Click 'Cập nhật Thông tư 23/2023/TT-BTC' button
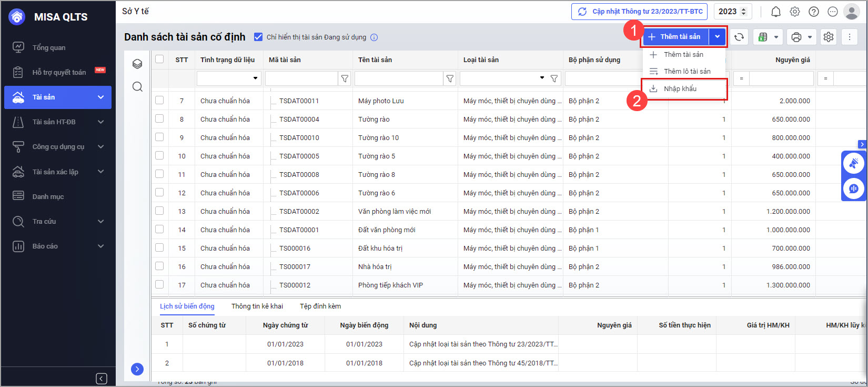This screenshot has width=868, height=387. pyautogui.click(x=639, y=12)
